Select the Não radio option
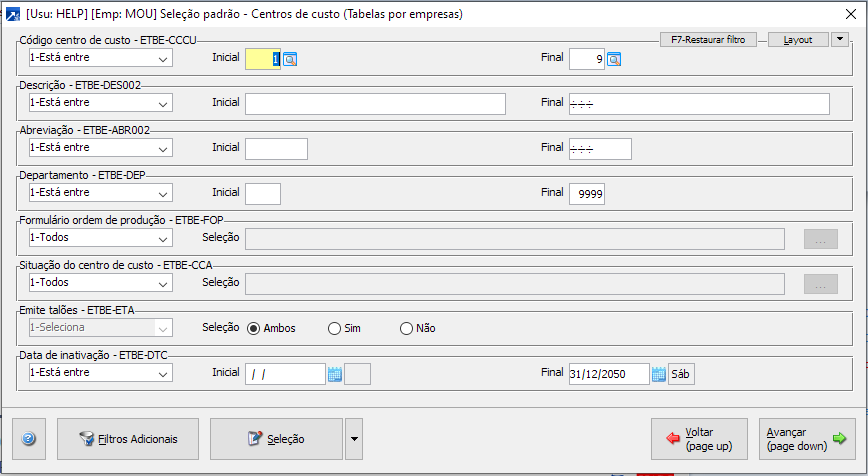Screen dimensions: 868x476 [417, 328]
